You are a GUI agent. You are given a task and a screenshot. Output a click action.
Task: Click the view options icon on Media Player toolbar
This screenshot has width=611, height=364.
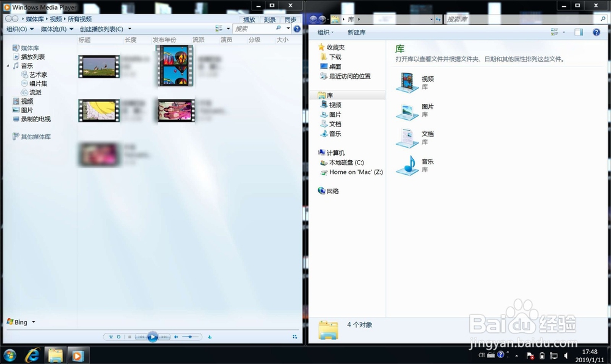(x=218, y=29)
